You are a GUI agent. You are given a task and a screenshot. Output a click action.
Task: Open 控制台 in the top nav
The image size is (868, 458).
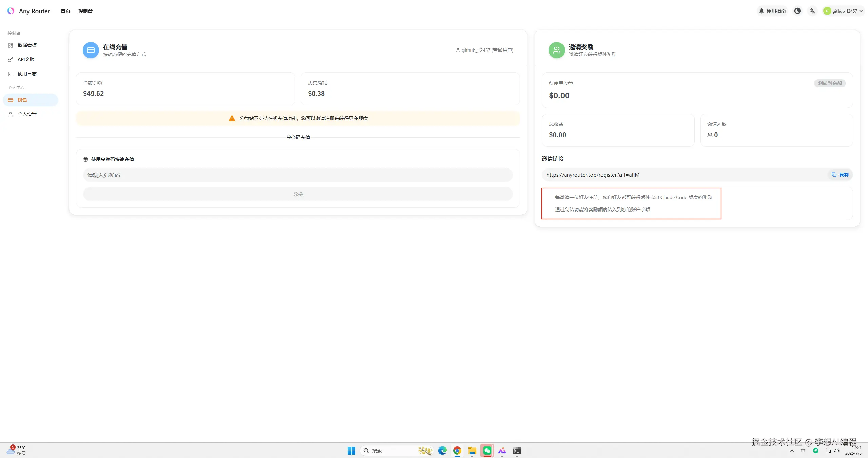tap(85, 11)
